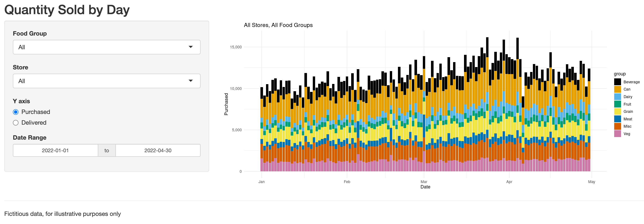Expand the Store dropdown arrow
Image resolution: width=644 pixels, height=224 pixels.
coord(190,81)
